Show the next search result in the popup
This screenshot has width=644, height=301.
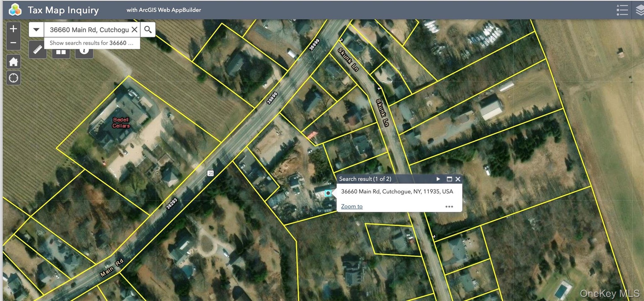pos(438,179)
